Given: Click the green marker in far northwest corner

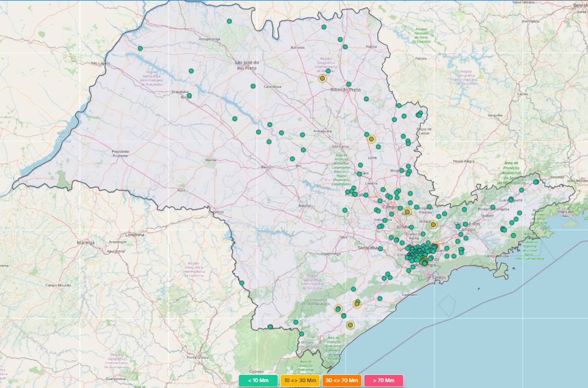Looking at the screenshot, I should click(140, 49).
